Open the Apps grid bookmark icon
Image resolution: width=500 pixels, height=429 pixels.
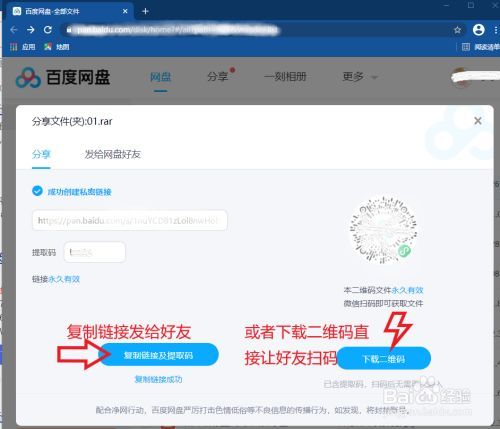point(13,47)
